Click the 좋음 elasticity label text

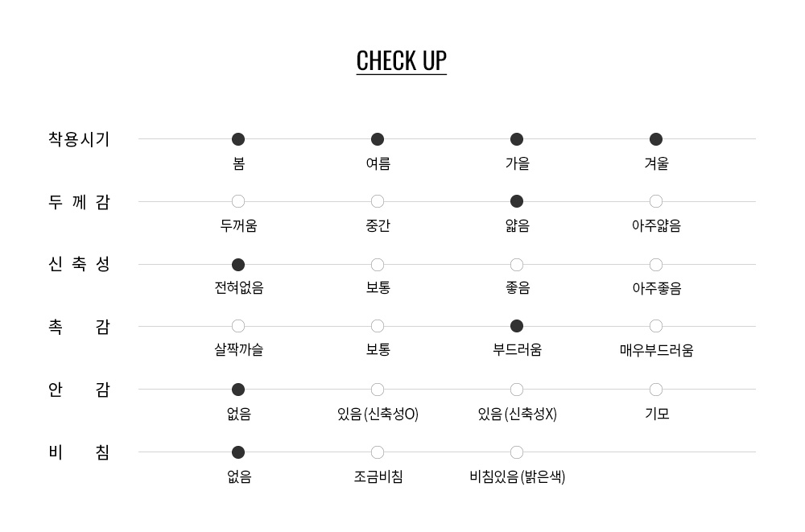tap(518, 287)
